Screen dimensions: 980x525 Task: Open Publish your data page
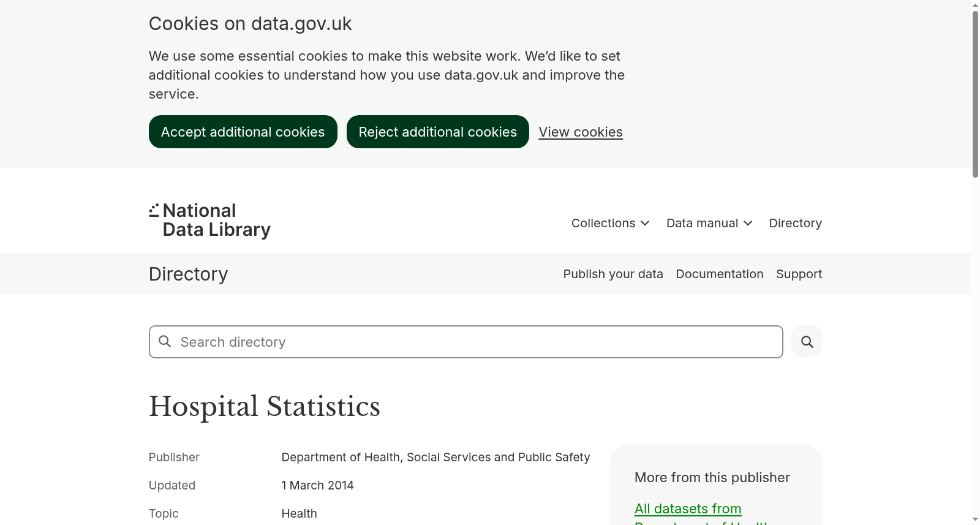tap(613, 274)
